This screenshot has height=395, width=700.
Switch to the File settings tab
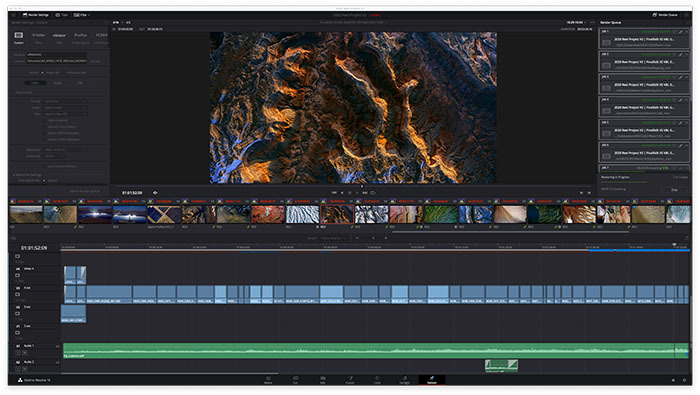pos(80,83)
